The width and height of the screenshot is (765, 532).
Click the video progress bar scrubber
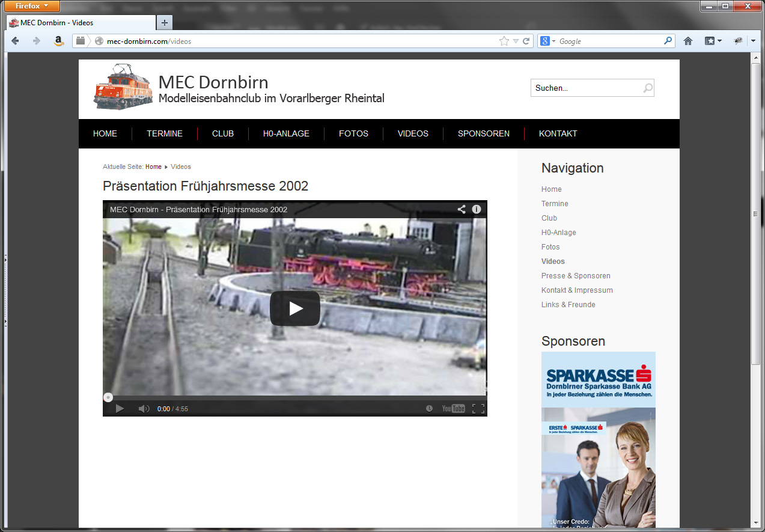coord(108,397)
